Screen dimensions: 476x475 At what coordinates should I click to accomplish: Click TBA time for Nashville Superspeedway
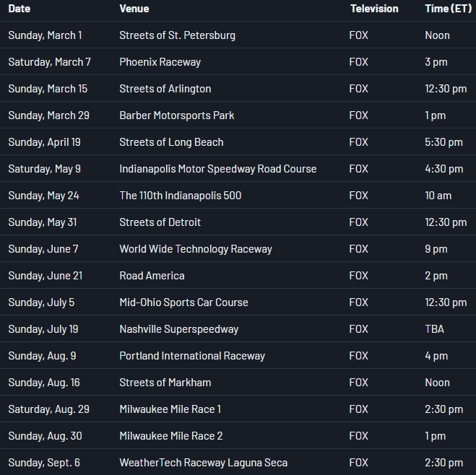tap(435, 329)
